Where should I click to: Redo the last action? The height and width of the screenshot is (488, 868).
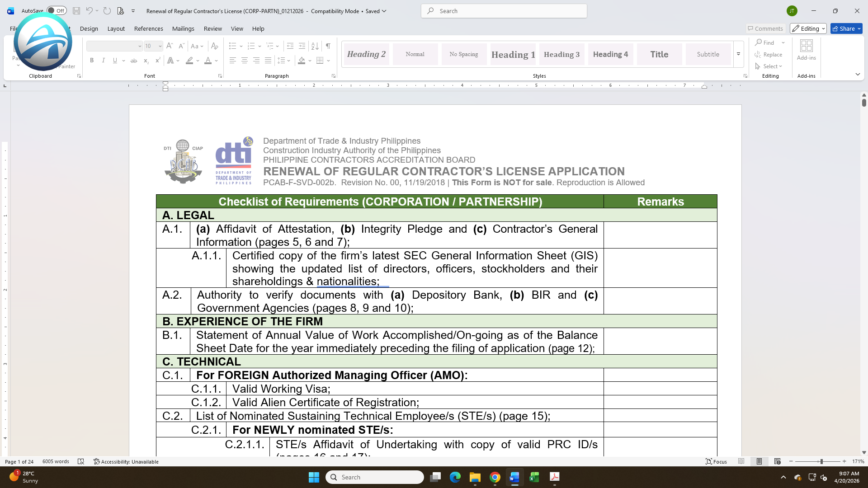107,11
